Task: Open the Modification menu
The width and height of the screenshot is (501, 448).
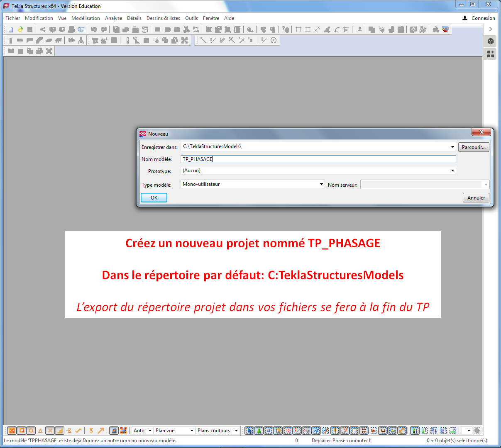Action: point(39,18)
